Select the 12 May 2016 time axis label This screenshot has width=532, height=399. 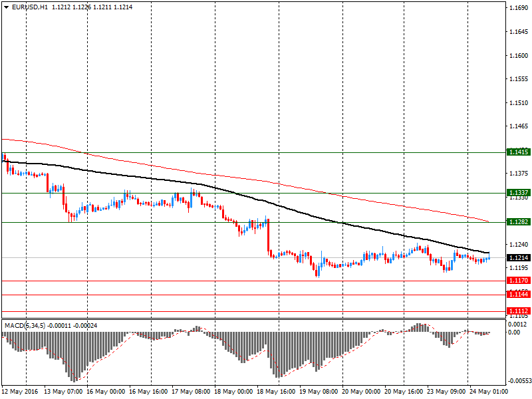(x=20, y=392)
